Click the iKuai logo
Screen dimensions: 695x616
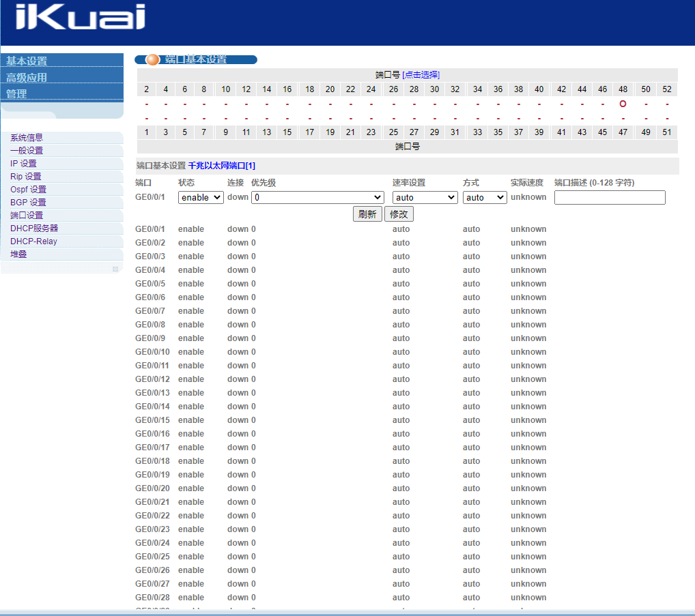point(81,17)
